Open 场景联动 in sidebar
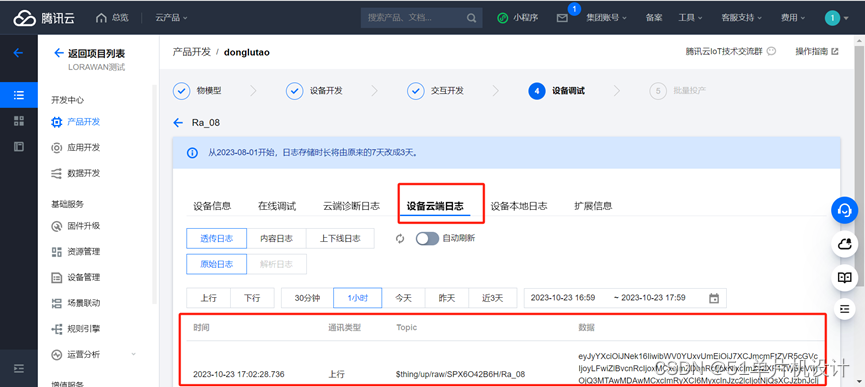The width and height of the screenshot is (865, 387). pos(76,303)
